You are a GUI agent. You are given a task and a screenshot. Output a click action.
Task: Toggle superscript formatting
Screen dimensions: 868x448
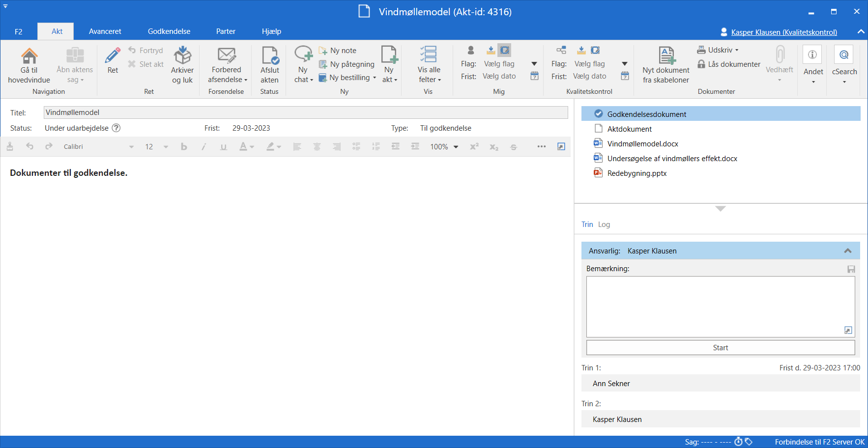(474, 146)
